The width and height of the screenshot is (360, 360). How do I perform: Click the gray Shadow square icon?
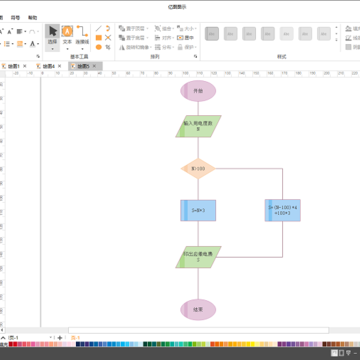(348, 47)
